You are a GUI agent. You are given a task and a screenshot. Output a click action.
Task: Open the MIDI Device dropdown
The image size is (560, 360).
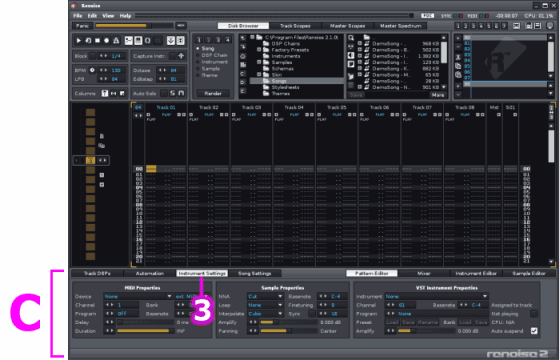pyautogui.click(x=138, y=296)
